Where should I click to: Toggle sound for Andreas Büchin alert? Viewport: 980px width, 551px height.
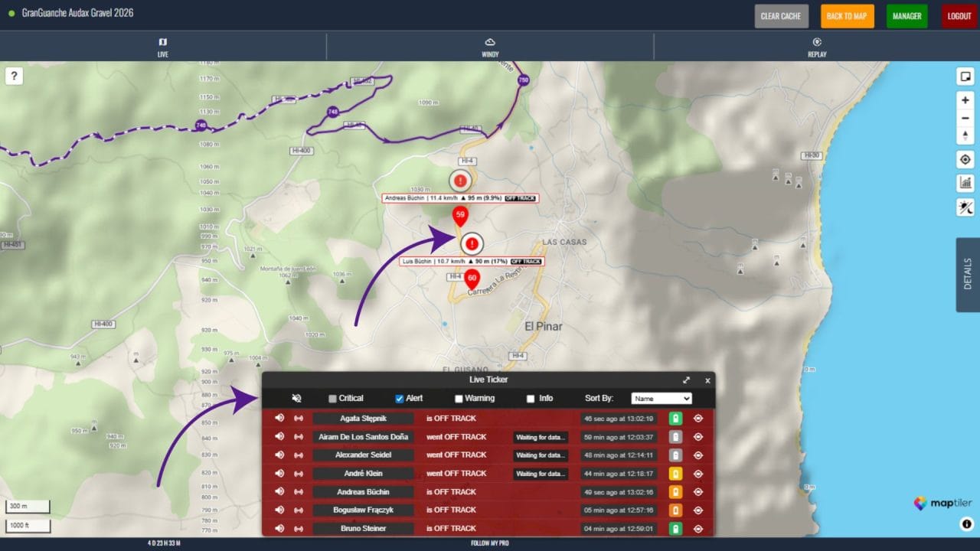[x=279, y=492]
